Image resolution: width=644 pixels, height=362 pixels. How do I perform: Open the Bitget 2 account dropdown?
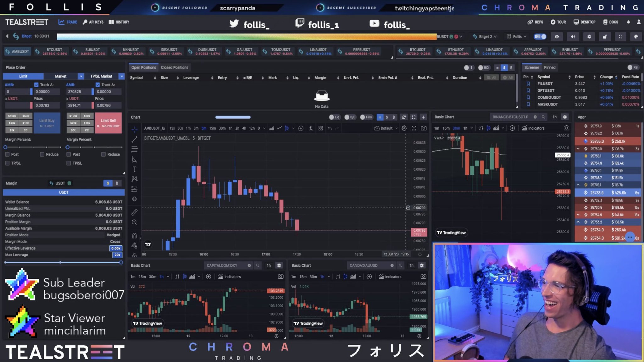coord(485,37)
